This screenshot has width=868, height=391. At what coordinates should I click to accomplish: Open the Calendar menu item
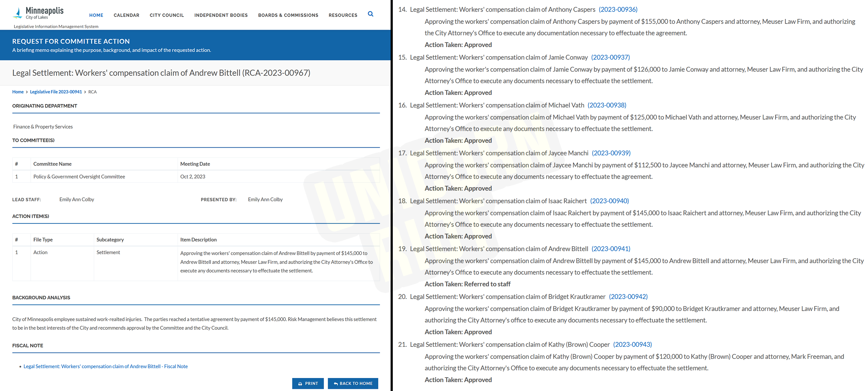(x=126, y=15)
